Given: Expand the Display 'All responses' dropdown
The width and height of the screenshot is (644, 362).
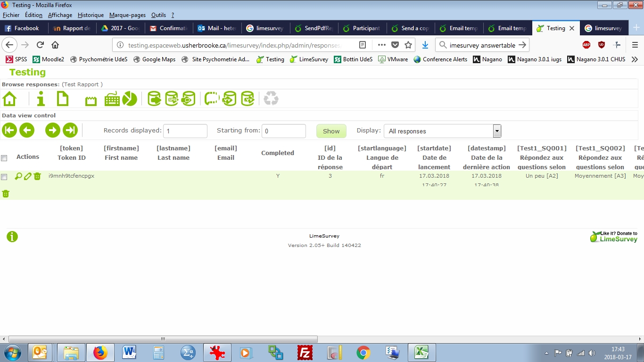Looking at the screenshot, I should tap(496, 131).
